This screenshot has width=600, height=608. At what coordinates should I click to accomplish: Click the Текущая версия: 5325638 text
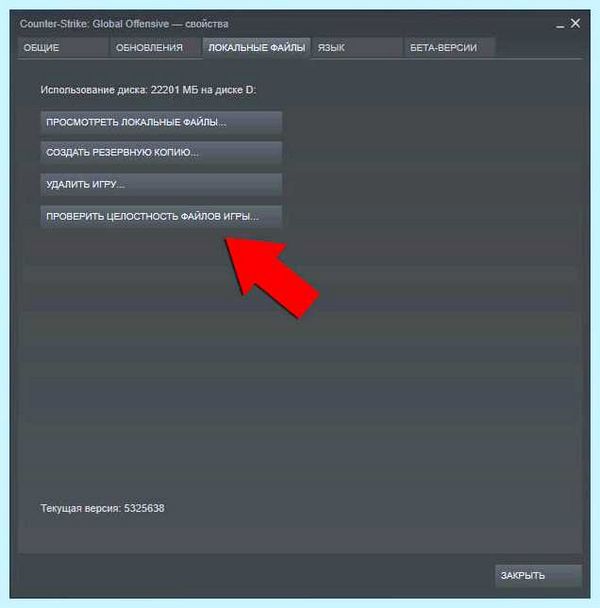click(x=103, y=508)
